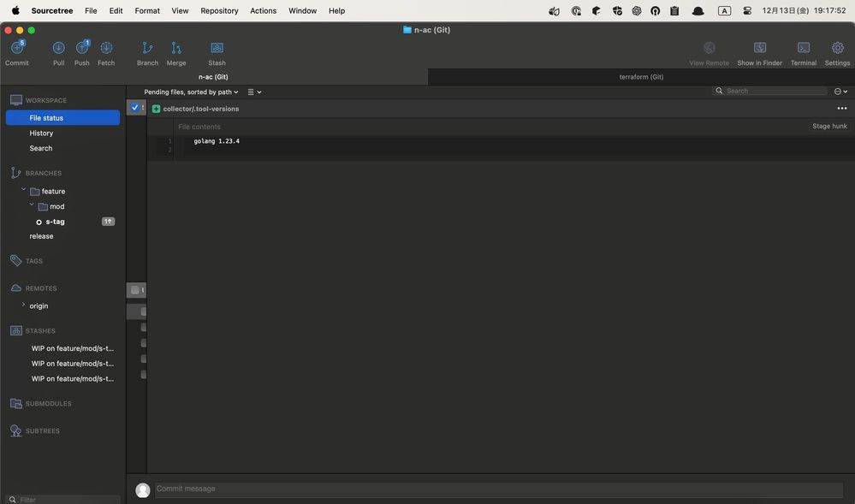855x504 pixels.
Task: Switch to the terraform (Git) tab
Action: pos(641,77)
